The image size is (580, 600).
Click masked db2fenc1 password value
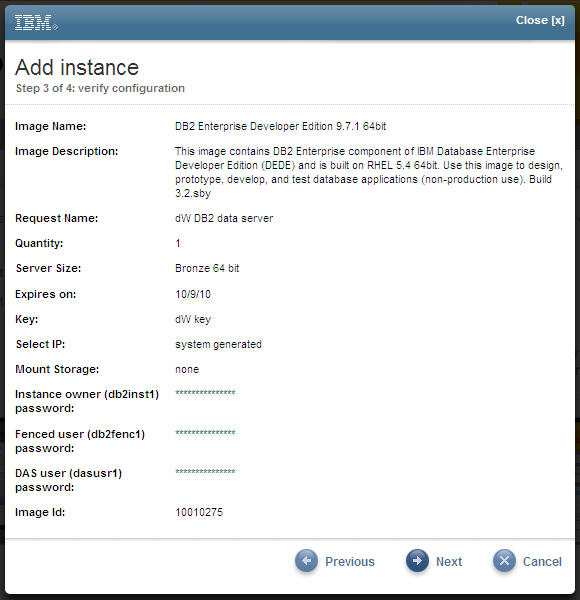(205, 433)
